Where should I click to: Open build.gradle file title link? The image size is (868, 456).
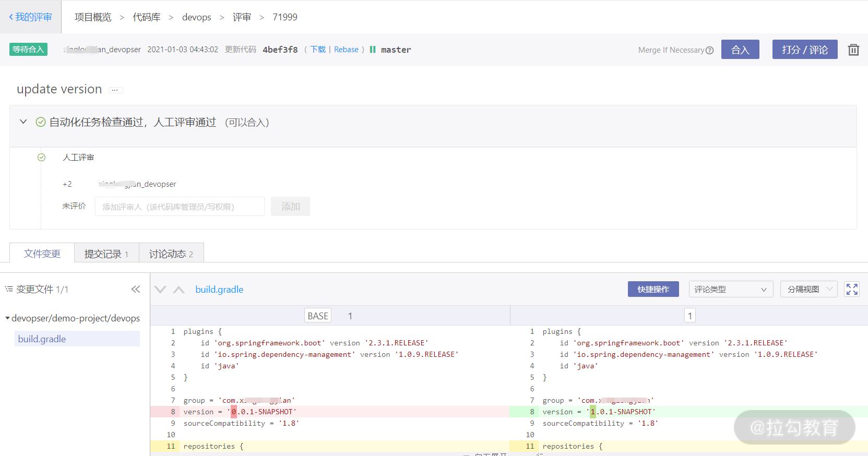219,290
